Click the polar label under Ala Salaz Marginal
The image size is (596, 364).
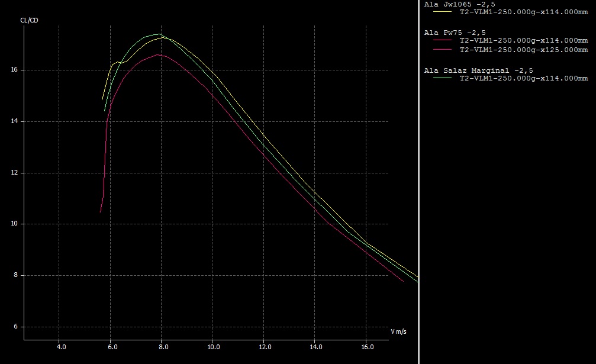[523, 78]
